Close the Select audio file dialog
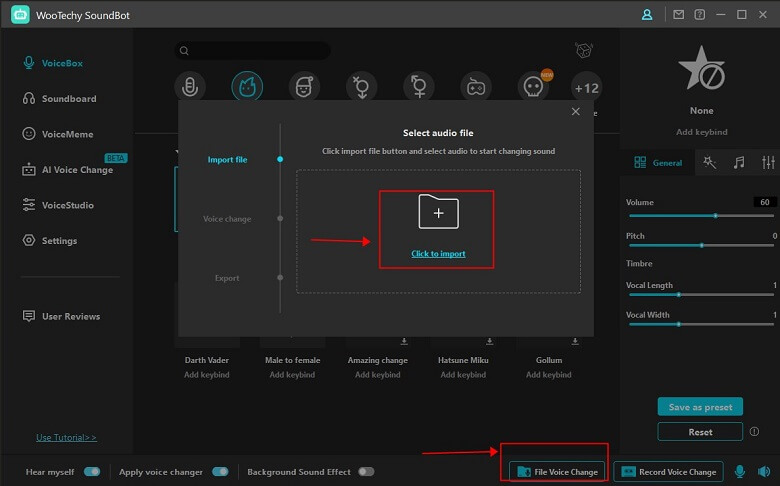This screenshot has height=486, width=780. click(576, 111)
